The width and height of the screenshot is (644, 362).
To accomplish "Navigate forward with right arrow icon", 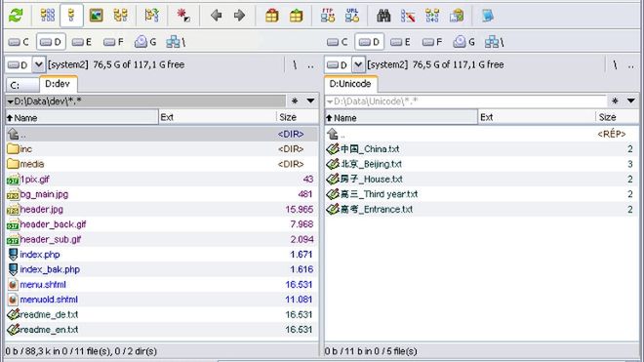I will tap(239, 16).
